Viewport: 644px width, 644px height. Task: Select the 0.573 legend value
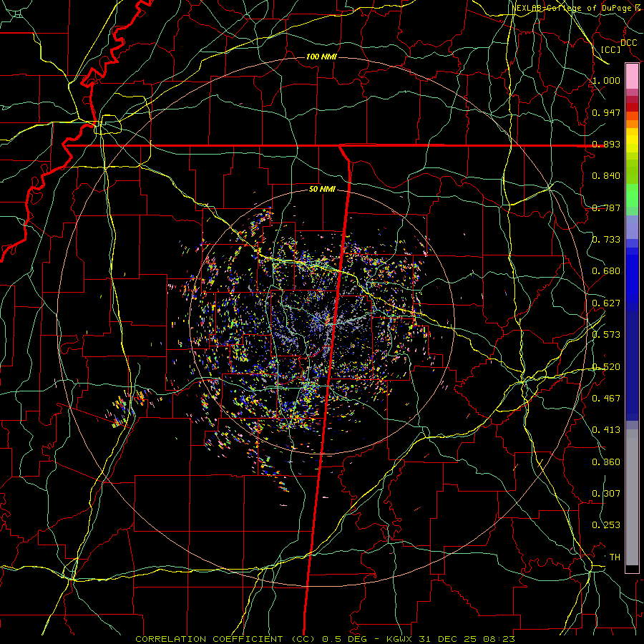coord(606,335)
